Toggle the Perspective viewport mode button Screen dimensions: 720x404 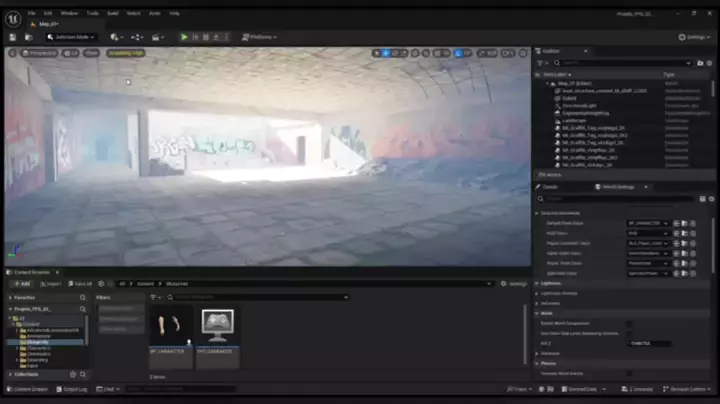click(x=41, y=52)
